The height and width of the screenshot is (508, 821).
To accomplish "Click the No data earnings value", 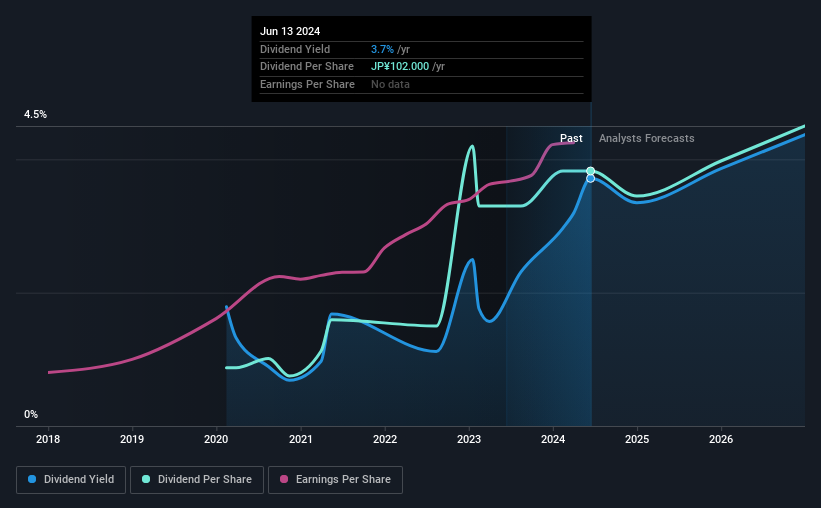I will [390, 84].
